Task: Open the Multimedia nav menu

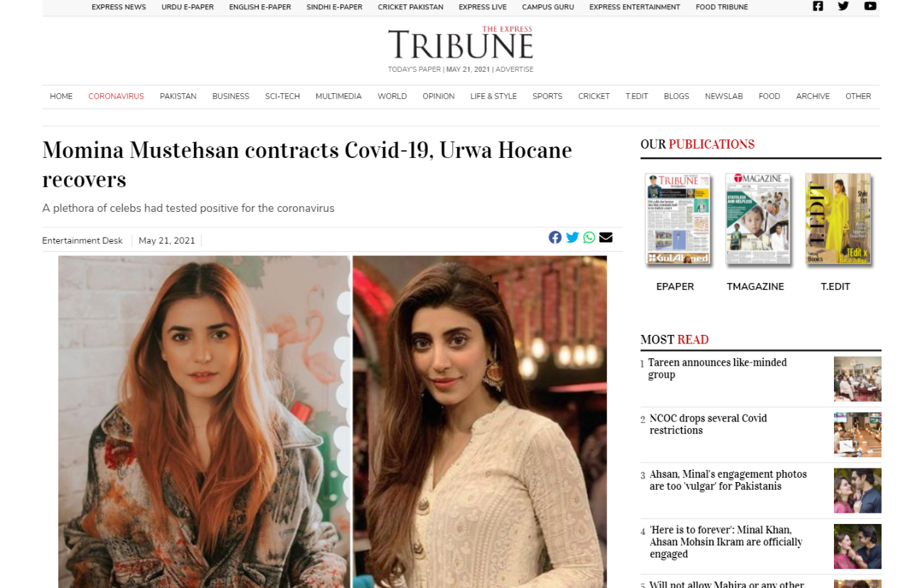Action: pyautogui.click(x=338, y=97)
